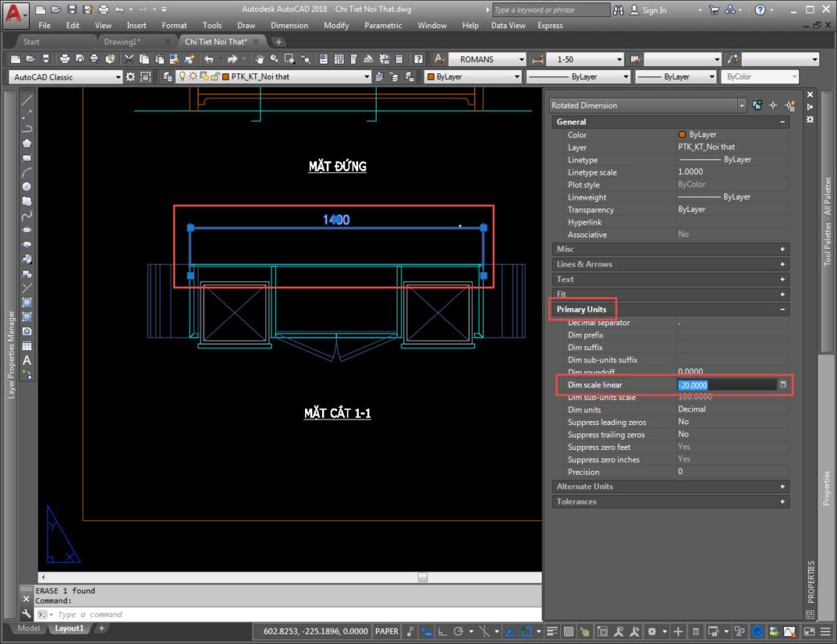
Task: Select the Line tool in Draw toolbar
Action: coord(27,100)
